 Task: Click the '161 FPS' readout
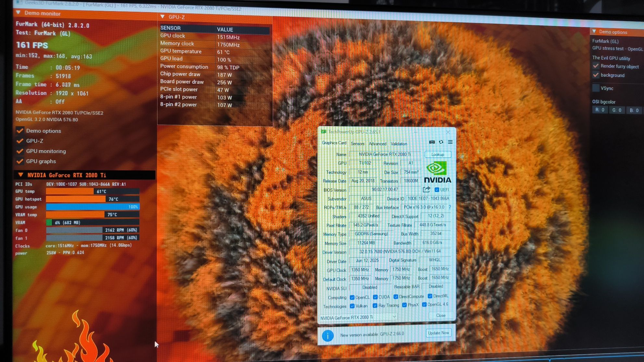click(x=32, y=45)
